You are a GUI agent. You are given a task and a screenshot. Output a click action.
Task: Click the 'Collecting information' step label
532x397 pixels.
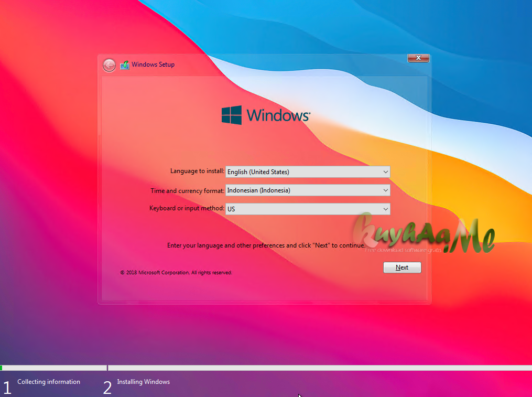point(49,382)
